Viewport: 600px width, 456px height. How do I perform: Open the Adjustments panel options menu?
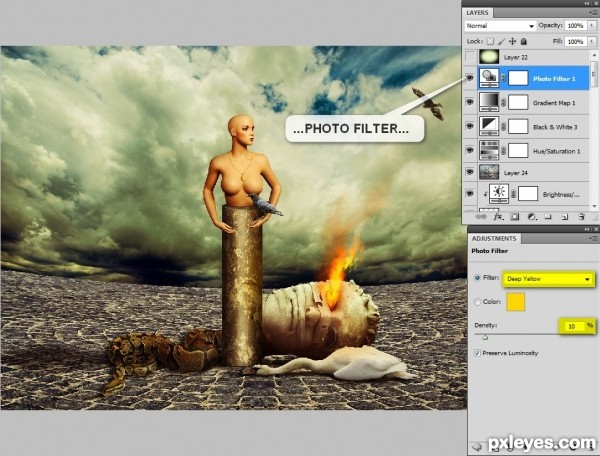tap(593, 238)
